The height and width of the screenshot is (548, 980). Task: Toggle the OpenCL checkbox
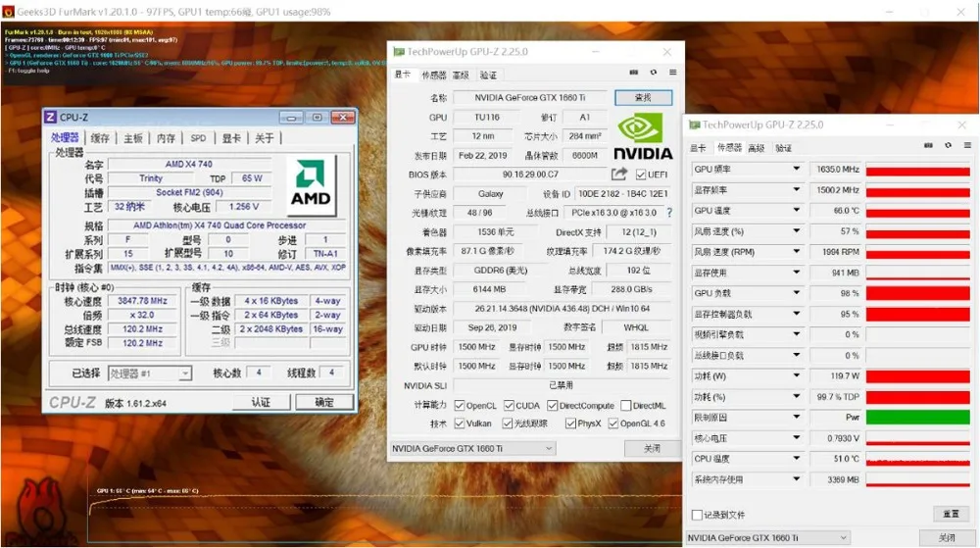coord(460,406)
